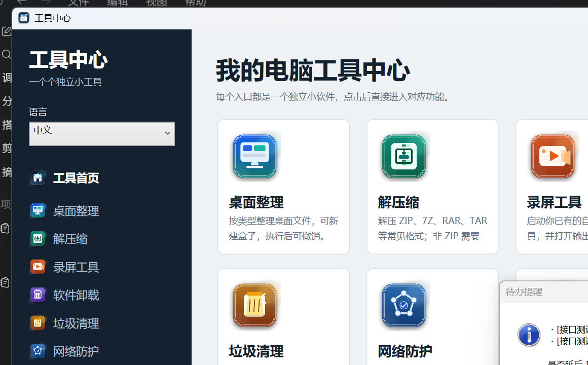The width and height of the screenshot is (588, 365).
Task: Click the 待办提醒 dialog title
Action: point(524,292)
